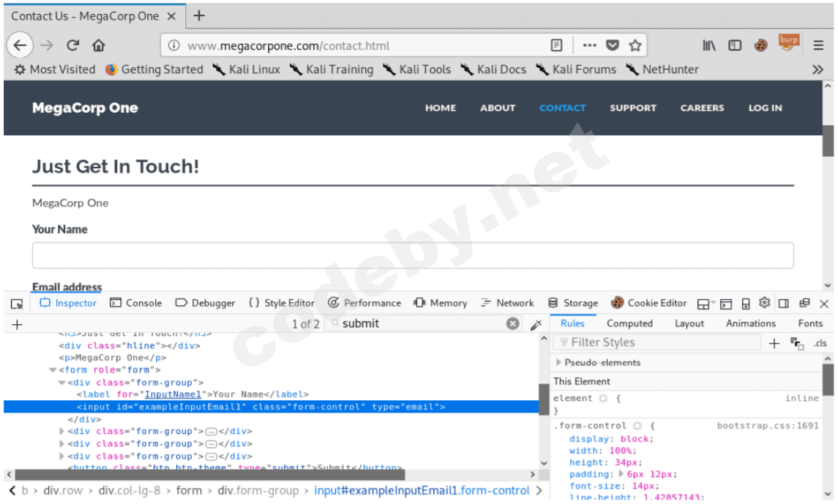Screen dimensions: 838x504
Task: Open the Storage tab
Action: click(573, 304)
